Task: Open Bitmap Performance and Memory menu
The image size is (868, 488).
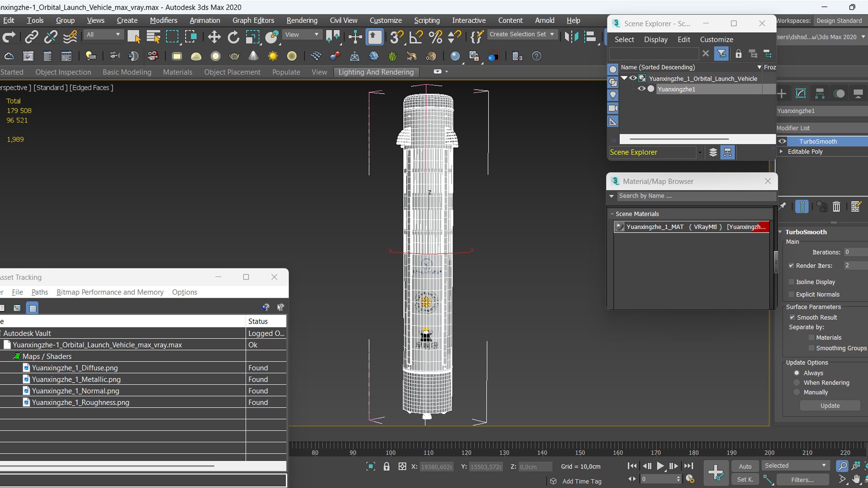Action: 110,292
